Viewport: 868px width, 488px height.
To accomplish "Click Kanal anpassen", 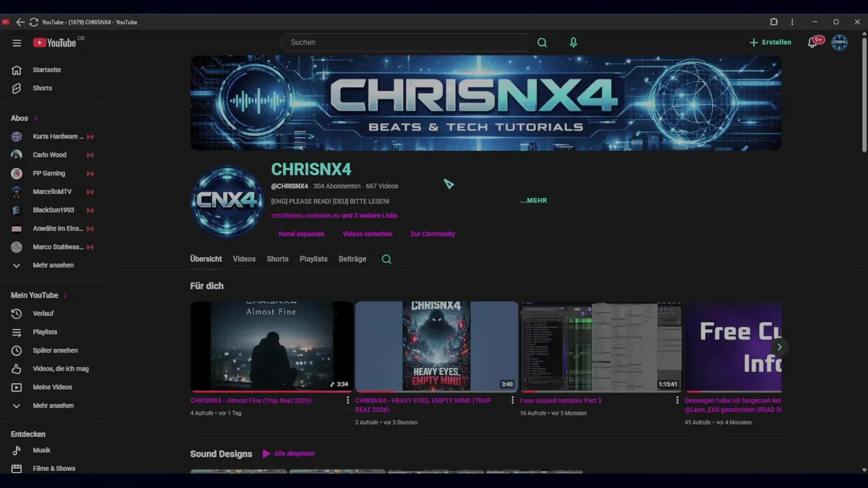I will pos(301,234).
